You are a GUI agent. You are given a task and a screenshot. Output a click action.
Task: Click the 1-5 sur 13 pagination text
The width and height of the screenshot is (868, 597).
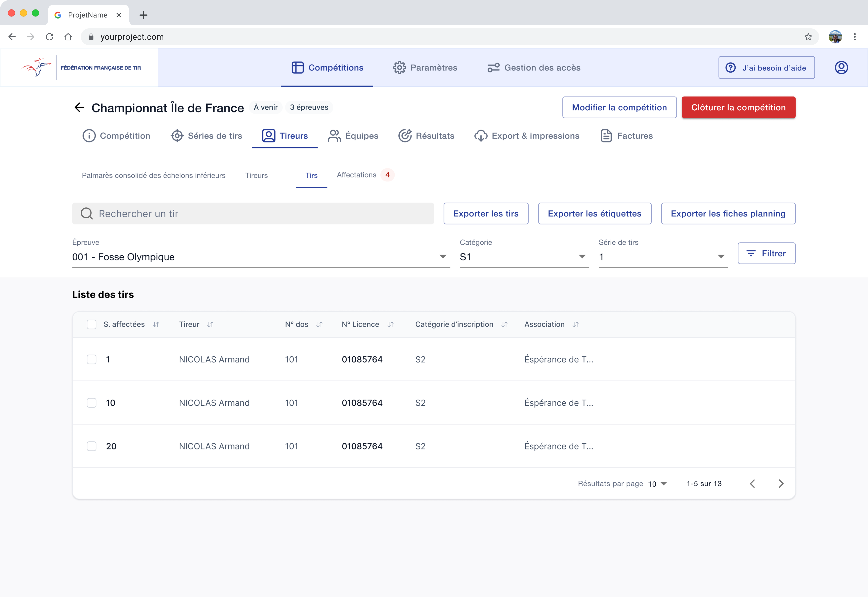704,484
